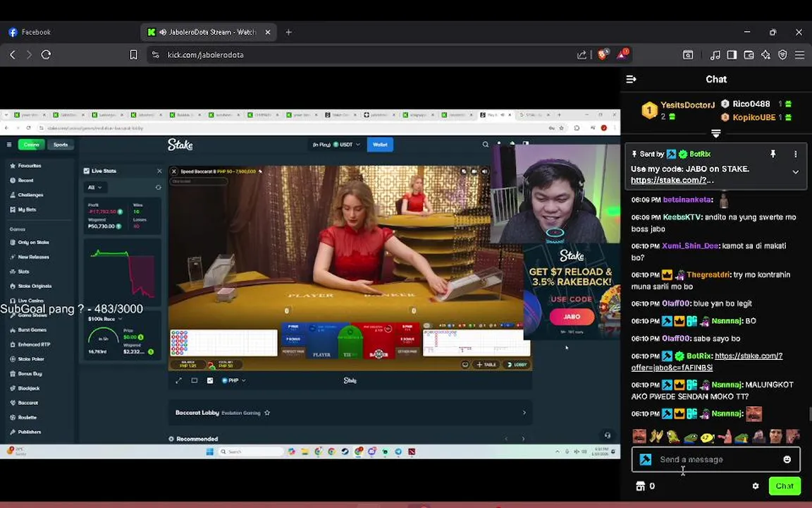The height and width of the screenshot is (508, 812).
Task: Open a new browser tab with plus button
Action: [288, 32]
